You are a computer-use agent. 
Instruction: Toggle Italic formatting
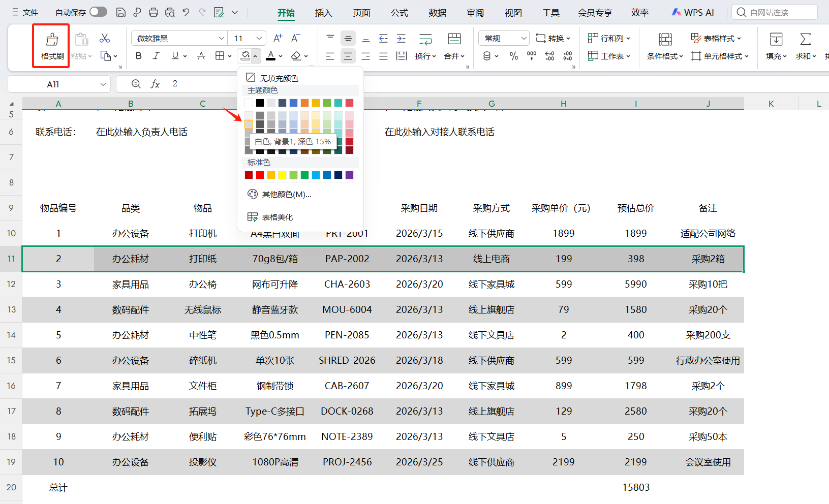tap(156, 56)
